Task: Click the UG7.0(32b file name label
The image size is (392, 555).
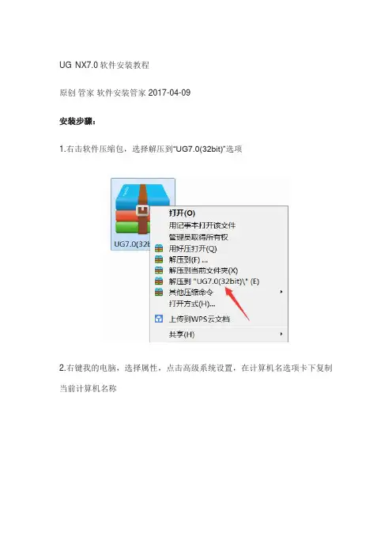Action: point(132,244)
